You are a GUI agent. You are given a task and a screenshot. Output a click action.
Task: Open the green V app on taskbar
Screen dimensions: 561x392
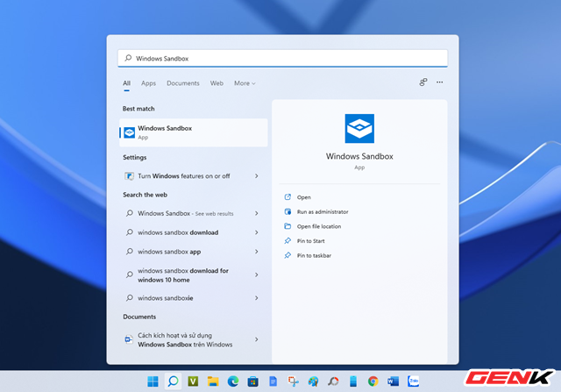(193, 381)
